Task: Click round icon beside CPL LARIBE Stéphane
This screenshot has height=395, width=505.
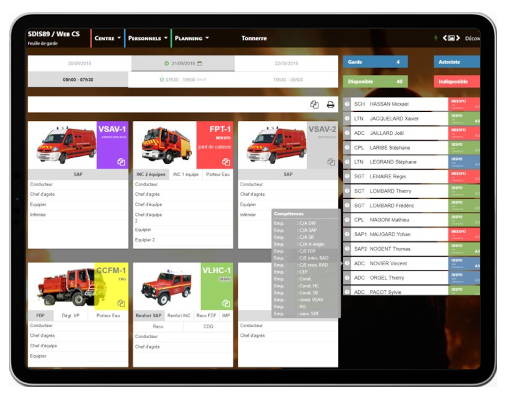Action: point(347,147)
